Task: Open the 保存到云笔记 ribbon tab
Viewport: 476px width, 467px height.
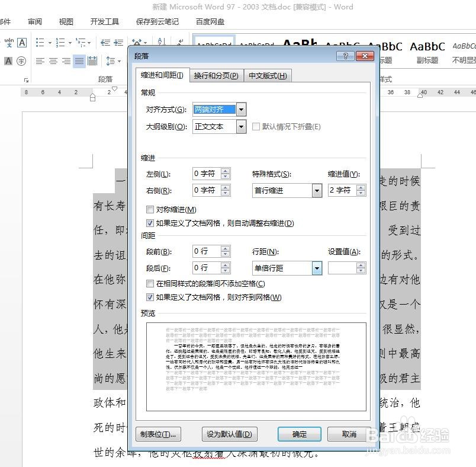Action: [157, 21]
